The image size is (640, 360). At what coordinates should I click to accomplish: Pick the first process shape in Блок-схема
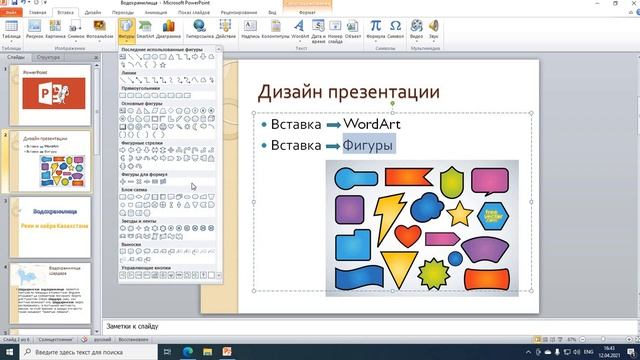[x=122, y=197]
